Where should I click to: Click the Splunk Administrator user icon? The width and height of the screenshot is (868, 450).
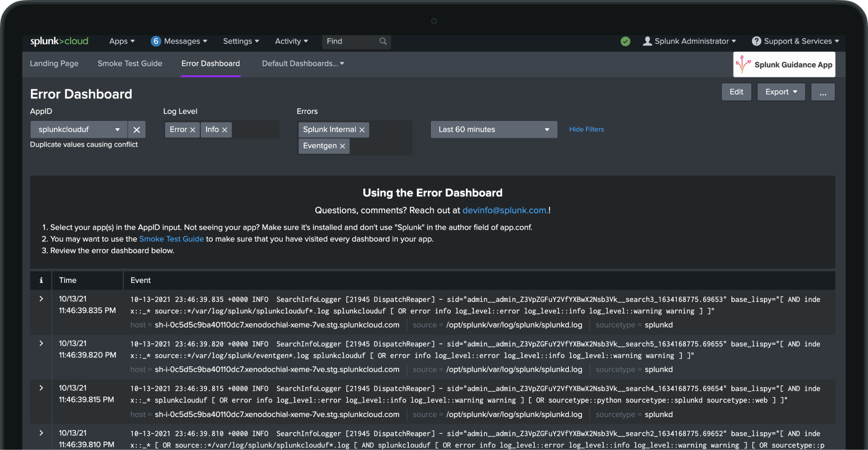(x=647, y=41)
